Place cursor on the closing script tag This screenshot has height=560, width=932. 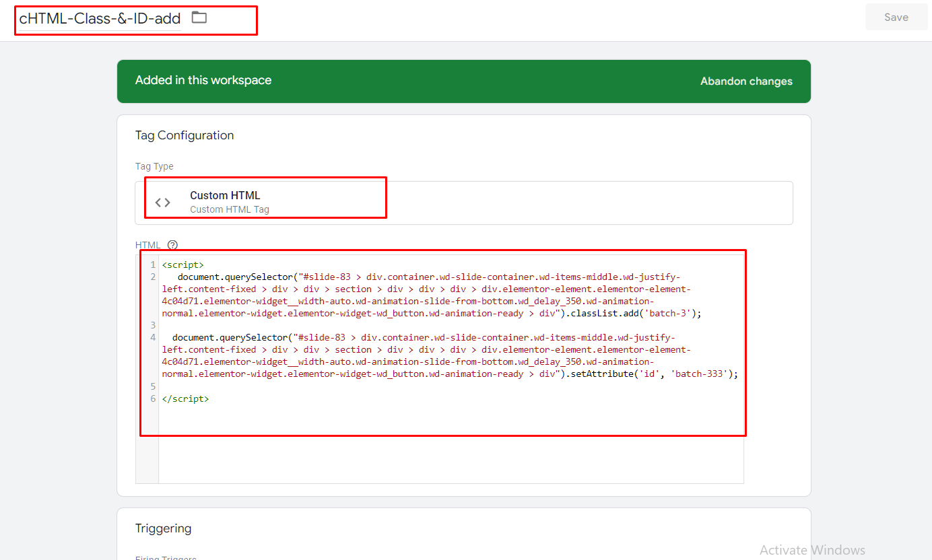[x=186, y=398]
